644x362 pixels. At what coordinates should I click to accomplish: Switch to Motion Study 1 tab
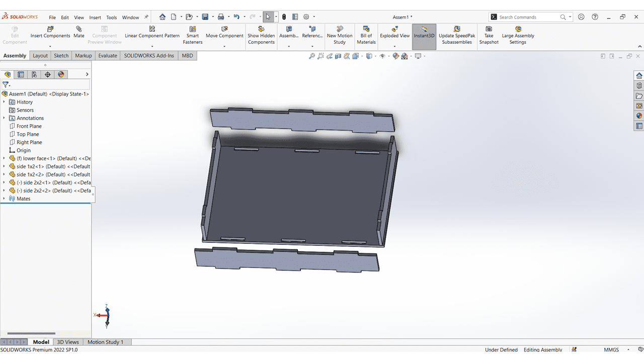tap(105, 342)
